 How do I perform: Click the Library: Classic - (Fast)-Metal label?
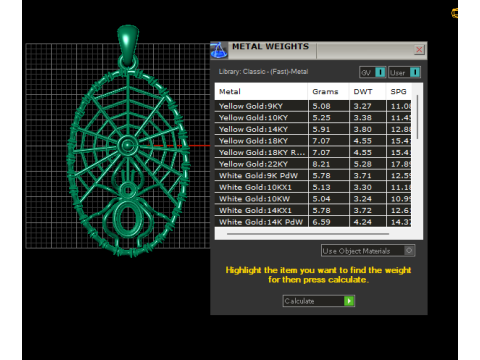(x=263, y=72)
